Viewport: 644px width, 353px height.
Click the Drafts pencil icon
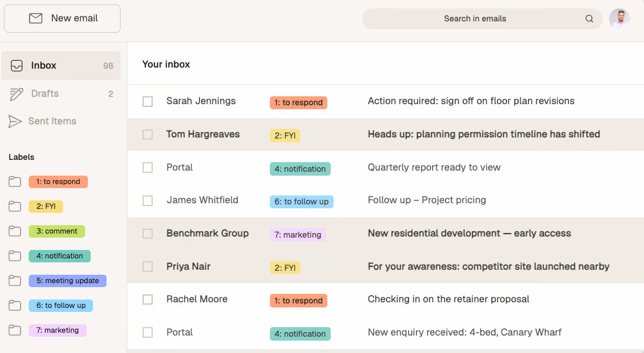click(16, 93)
